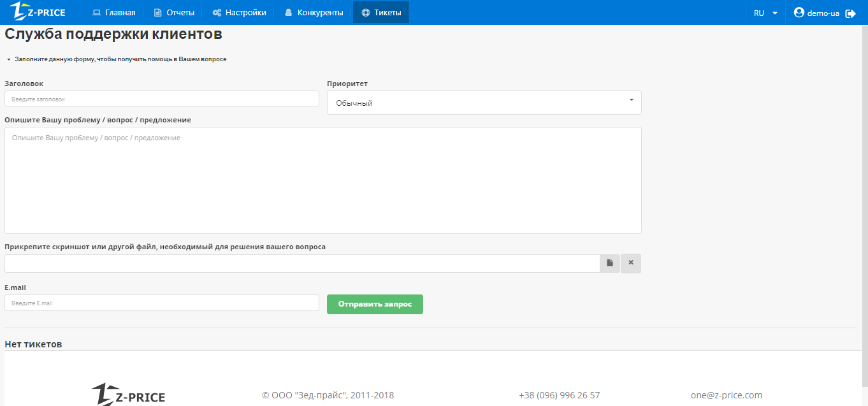Click the footer Z-PRICE logo
Screen dimensions: 868x406
[128, 395]
